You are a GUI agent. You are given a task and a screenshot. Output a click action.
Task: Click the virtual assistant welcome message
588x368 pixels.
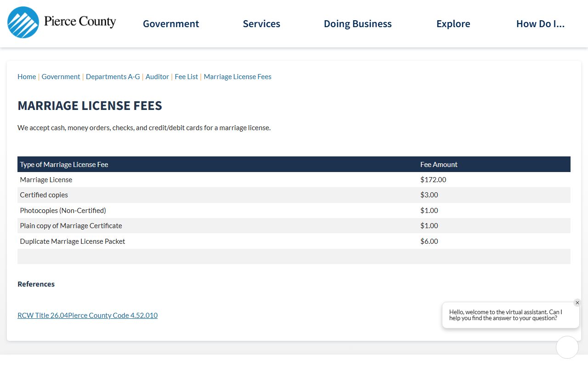click(x=506, y=315)
